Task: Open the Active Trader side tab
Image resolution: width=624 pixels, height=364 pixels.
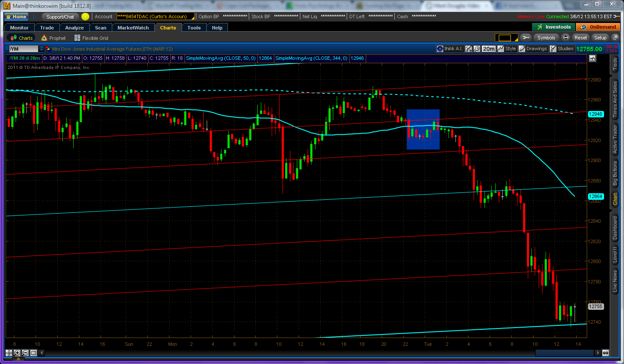Action: [615, 139]
